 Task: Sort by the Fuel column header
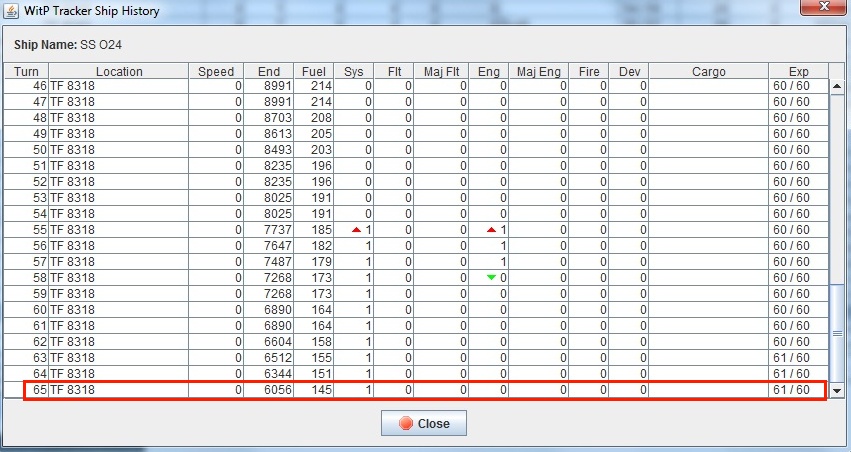click(x=314, y=72)
